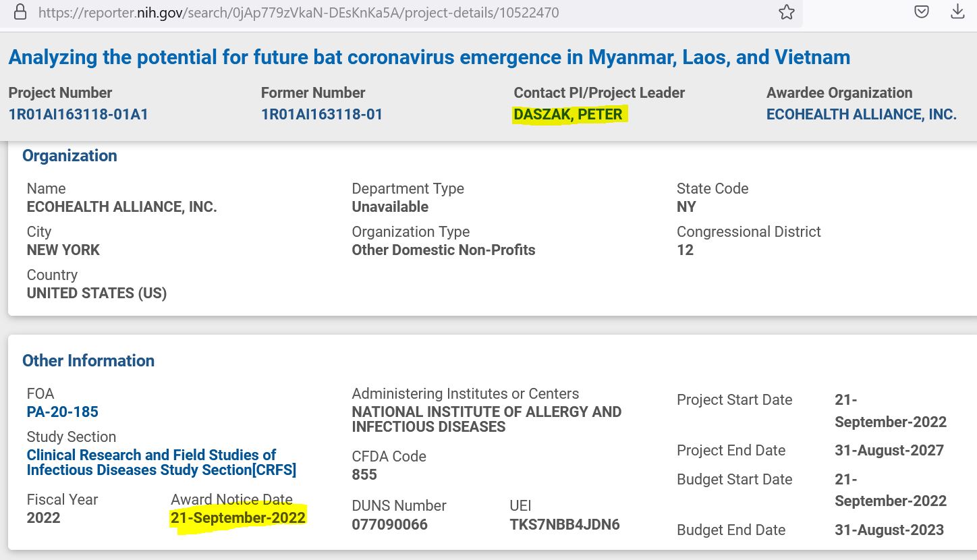
Task: Open the bat coronavirus project title link
Action: pyautogui.click(x=429, y=57)
